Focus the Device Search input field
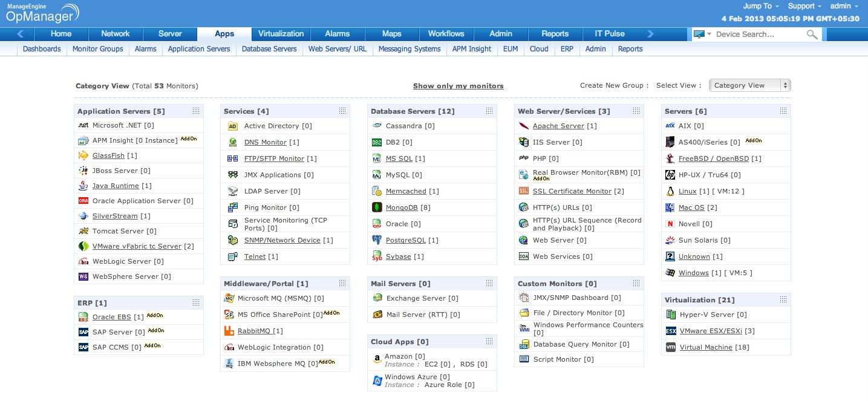The image size is (868, 401). (760, 34)
